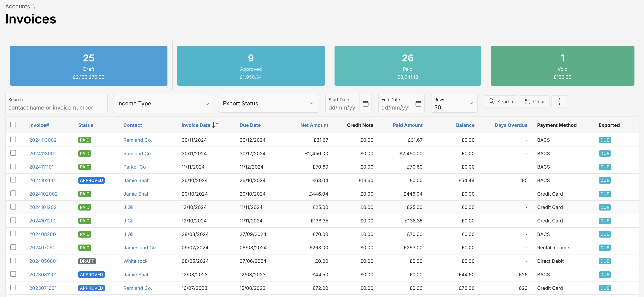The image size is (644, 297).
Task: Open the Start Date calendar picker
Action: pos(365,104)
